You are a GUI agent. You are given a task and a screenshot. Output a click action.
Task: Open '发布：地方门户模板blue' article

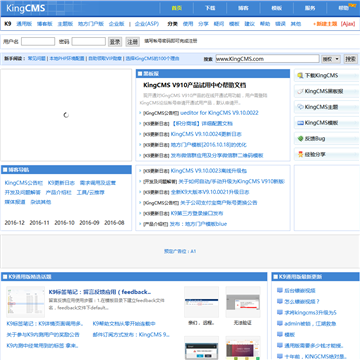[x=198, y=224]
